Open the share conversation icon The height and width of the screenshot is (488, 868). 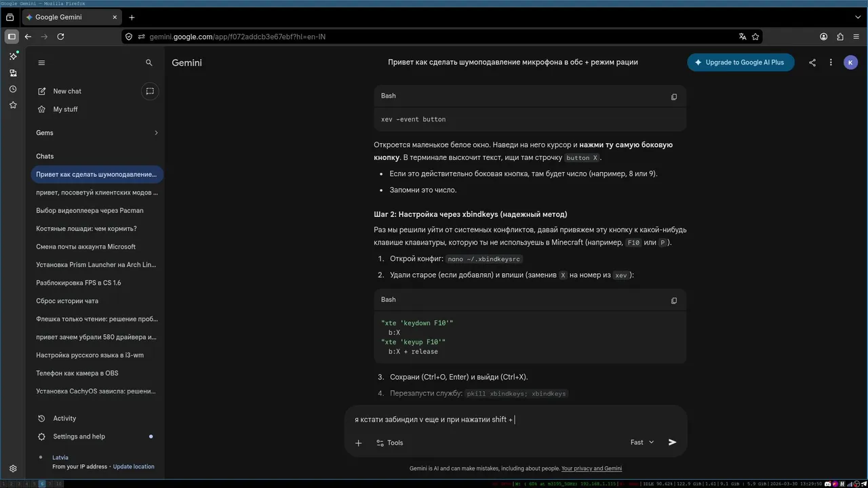(812, 62)
